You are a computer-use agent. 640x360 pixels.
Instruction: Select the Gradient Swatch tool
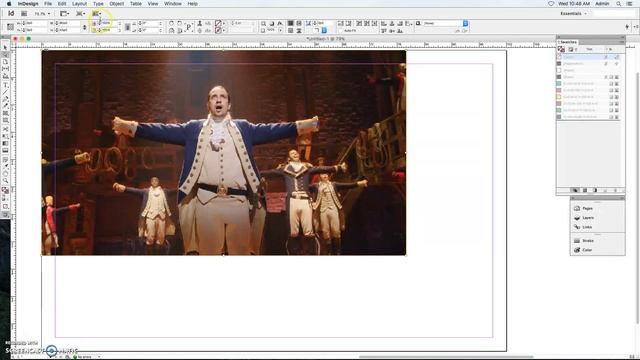(x=5, y=144)
